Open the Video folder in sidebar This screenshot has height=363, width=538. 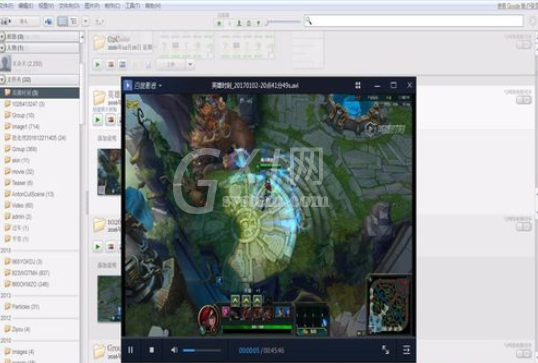pyautogui.click(x=19, y=206)
